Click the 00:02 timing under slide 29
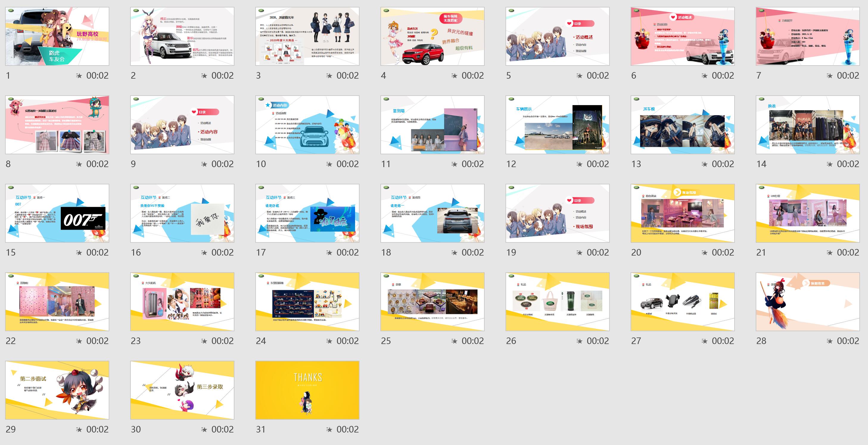The height and width of the screenshot is (445, 868). 97,430
